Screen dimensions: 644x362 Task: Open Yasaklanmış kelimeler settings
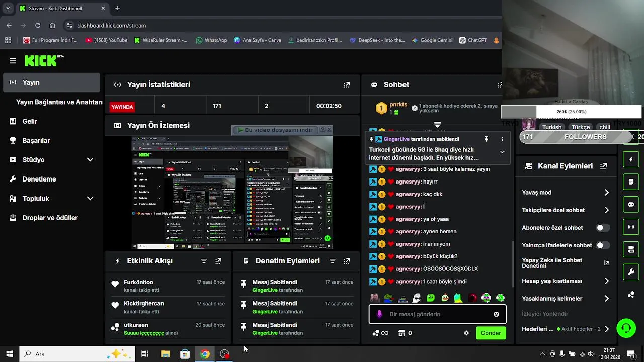tap(566, 299)
